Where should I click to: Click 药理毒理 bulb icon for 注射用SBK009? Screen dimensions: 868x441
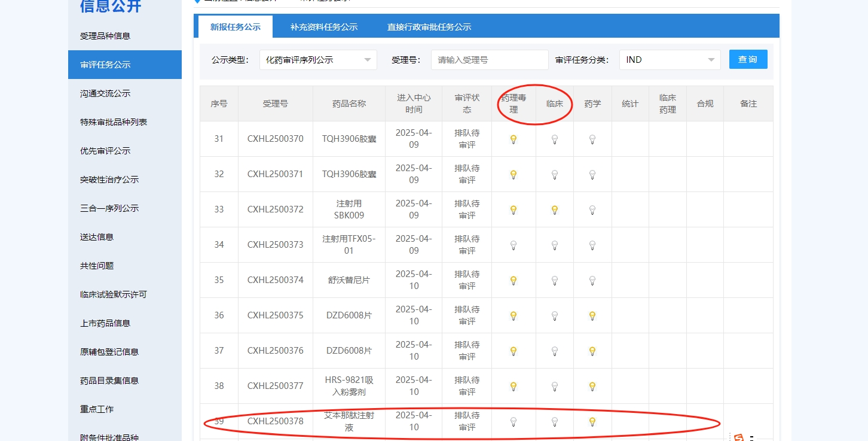pyautogui.click(x=513, y=210)
